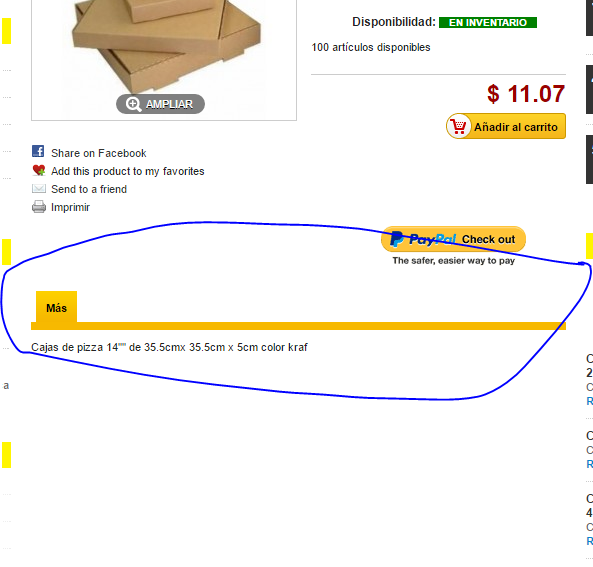Choose the Imprimir text link
The height and width of the screenshot is (567, 593).
click(x=70, y=207)
